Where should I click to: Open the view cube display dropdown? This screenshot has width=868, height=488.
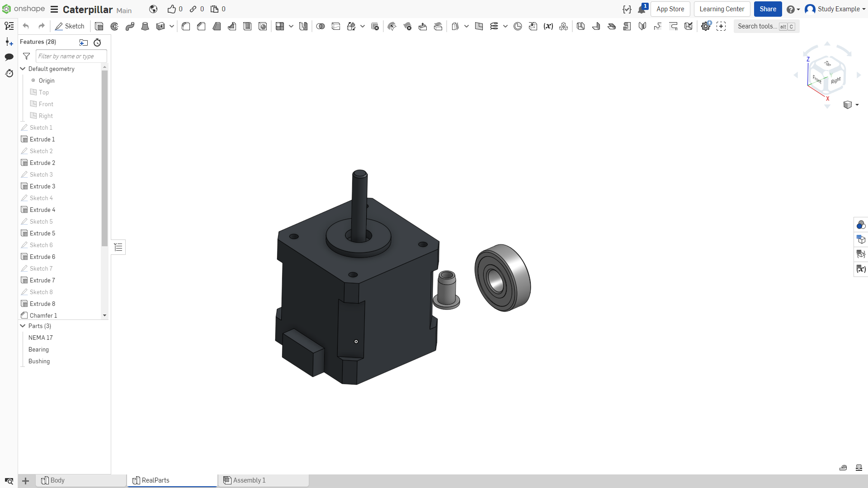pos(851,105)
